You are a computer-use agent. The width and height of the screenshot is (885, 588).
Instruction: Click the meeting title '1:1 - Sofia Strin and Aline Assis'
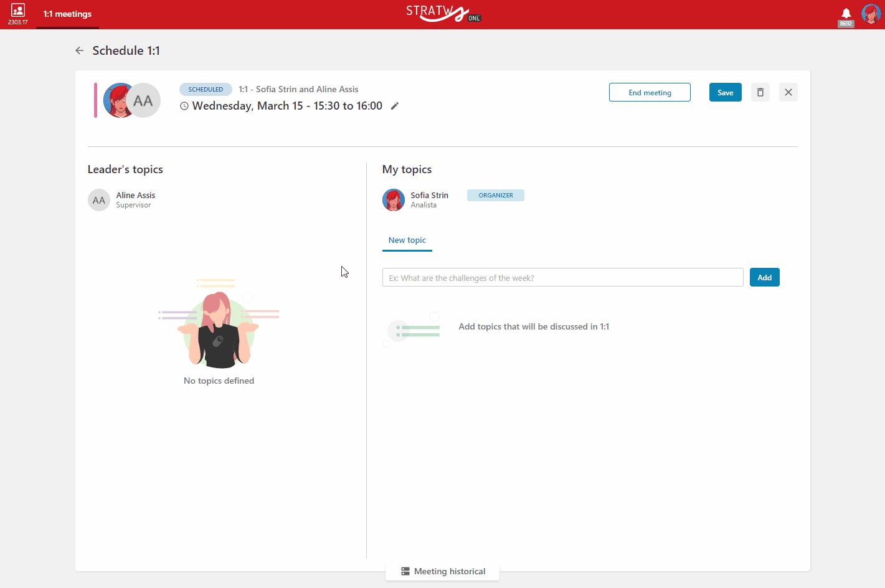click(x=298, y=89)
